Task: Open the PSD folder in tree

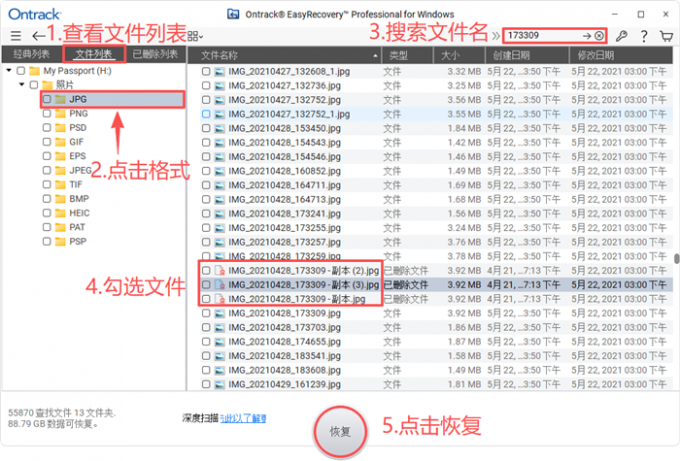Action: click(78, 128)
